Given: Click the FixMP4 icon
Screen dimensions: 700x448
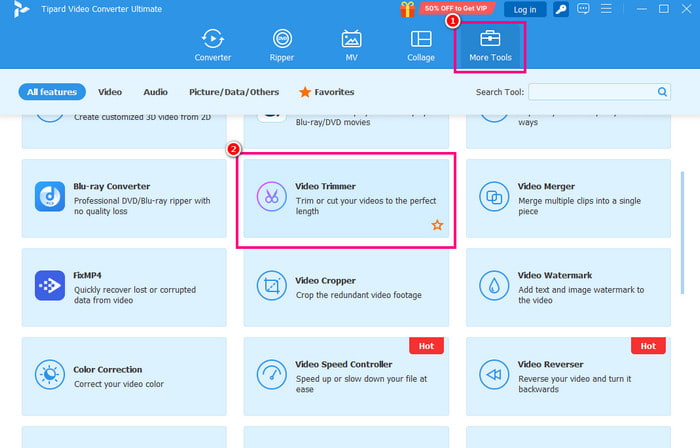Looking at the screenshot, I should pyautogui.click(x=50, y=285).
